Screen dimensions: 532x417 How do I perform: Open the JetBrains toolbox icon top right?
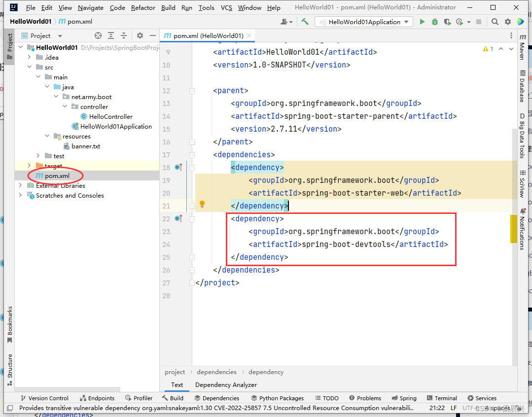tap(521, 22)
